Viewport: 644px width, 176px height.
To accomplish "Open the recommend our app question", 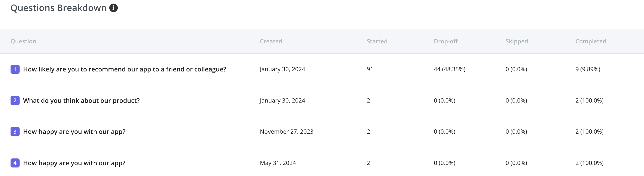I will (125, 69).
